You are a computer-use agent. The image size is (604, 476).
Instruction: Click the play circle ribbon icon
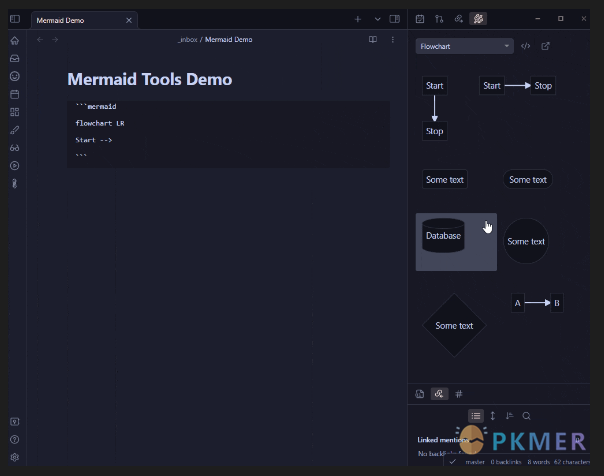15,166
